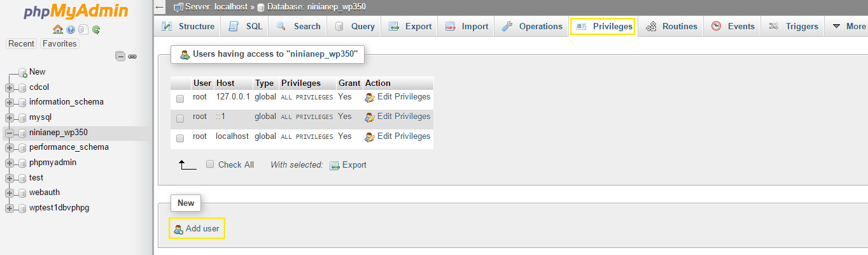
Task: Click the server icon in breadcrumb
Action: pos(178,7)
